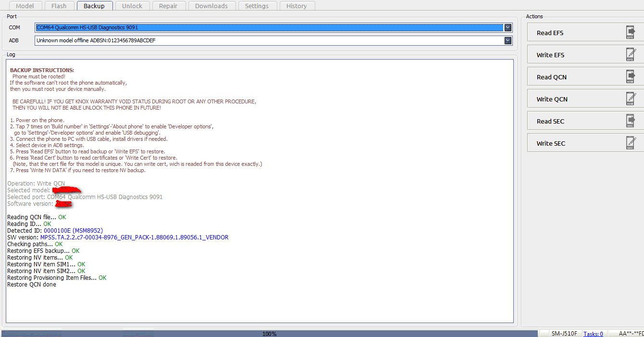Viewport: 644px width, 337px height.
Task: Click 'Restoring NV items... OK' line
Action: pos(40,258)
